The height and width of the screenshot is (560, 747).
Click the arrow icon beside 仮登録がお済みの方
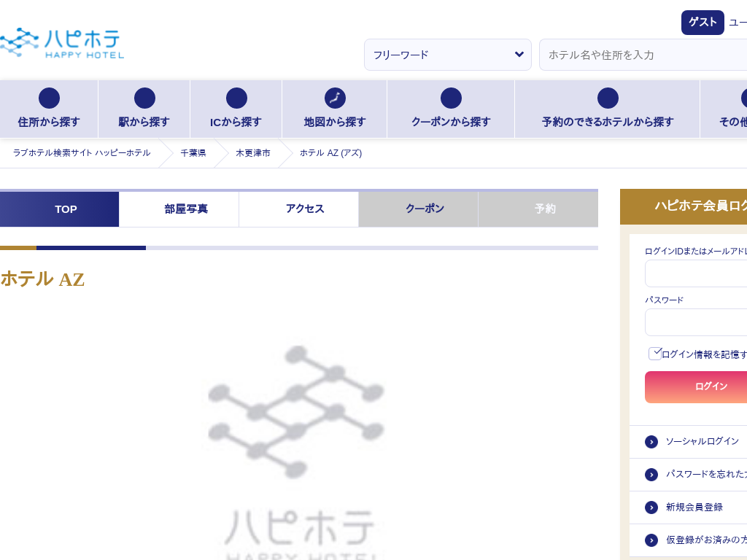pyautogui.click(x=651, y=540)
